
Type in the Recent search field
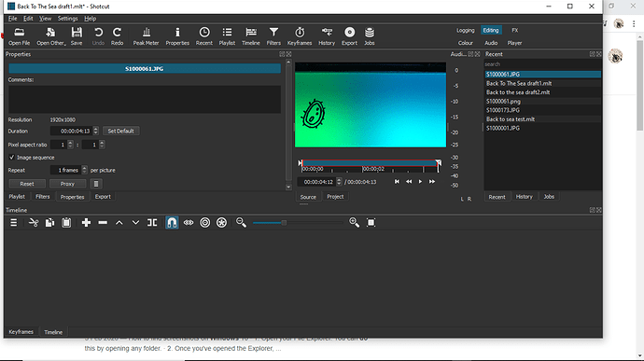pos(542,64)
